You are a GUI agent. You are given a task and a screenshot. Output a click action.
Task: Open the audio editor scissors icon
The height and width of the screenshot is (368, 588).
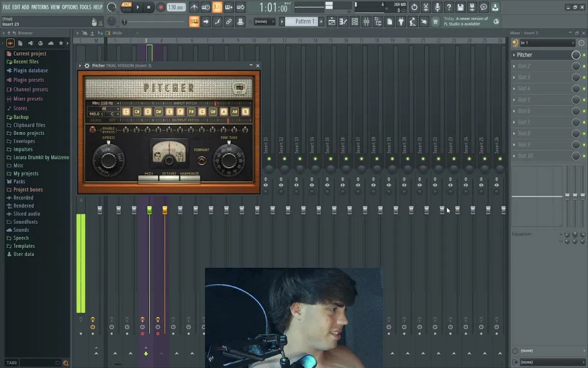pyautogui.click(x=426, y=7)
